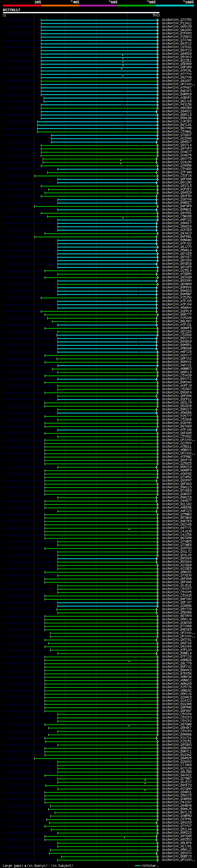Select label UniRef100_B2CDE1
This screenshot has width=197, height=868.
[x=176, y=60]
